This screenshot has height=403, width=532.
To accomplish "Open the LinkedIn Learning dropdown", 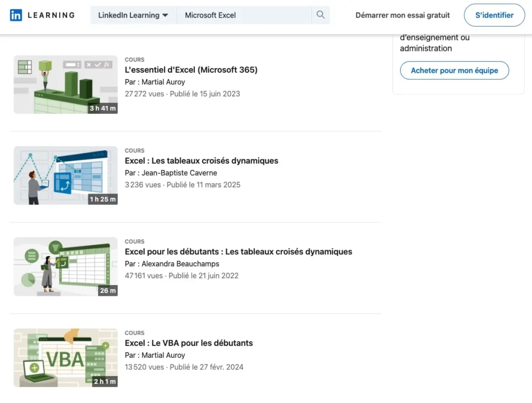I will coord(133,15).
